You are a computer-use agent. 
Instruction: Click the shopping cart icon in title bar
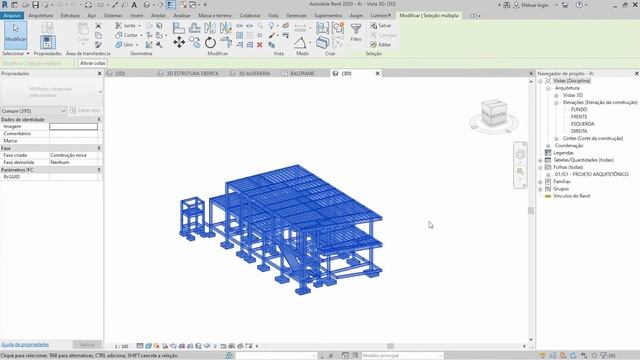(x=565, y=5)
